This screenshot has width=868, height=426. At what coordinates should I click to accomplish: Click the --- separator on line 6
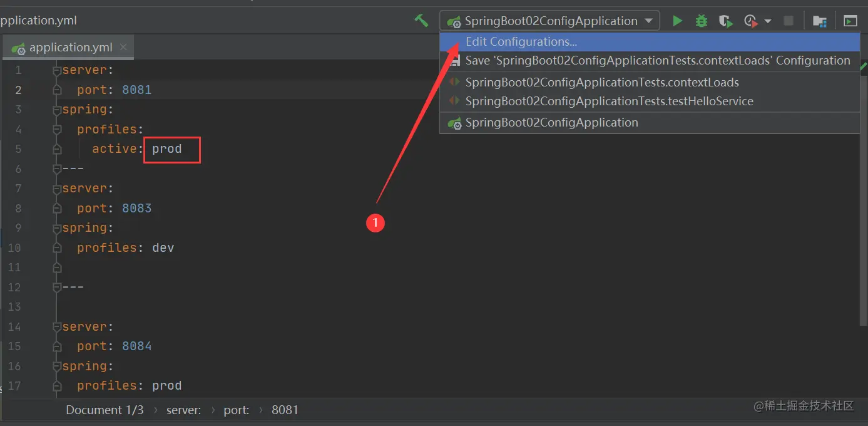tap(73, 169)
